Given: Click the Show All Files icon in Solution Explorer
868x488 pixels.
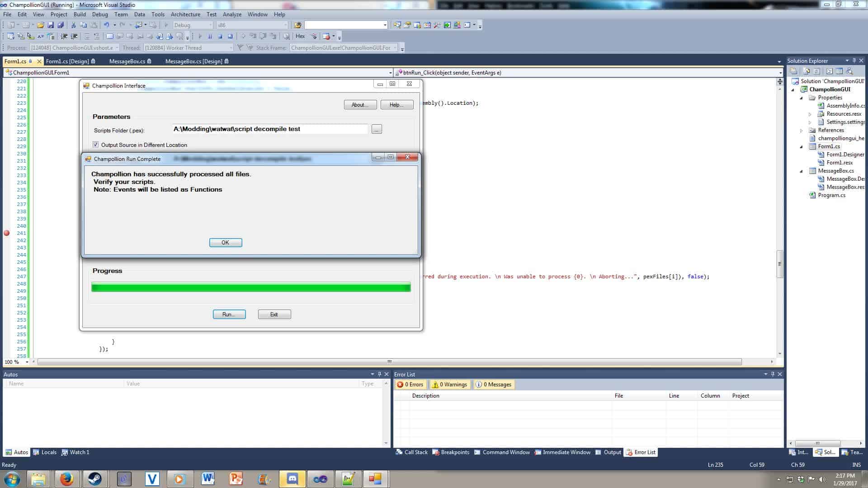Looking at the screenshot, I should [806, 71].
